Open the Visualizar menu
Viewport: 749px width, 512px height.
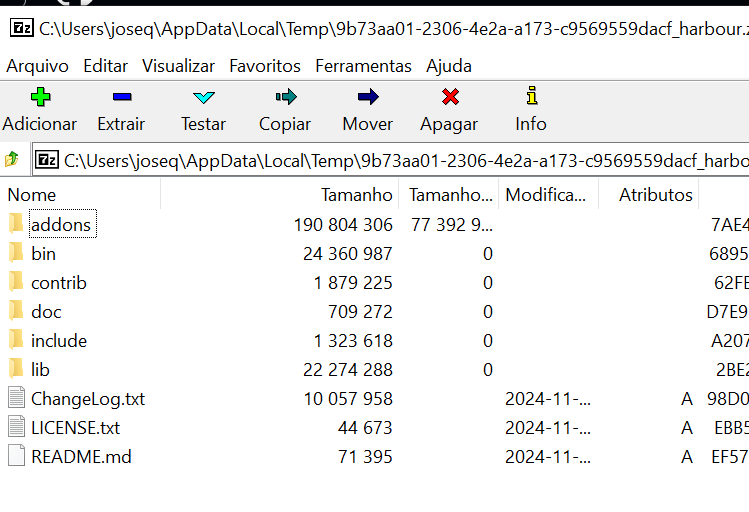[x=178, y=66]
